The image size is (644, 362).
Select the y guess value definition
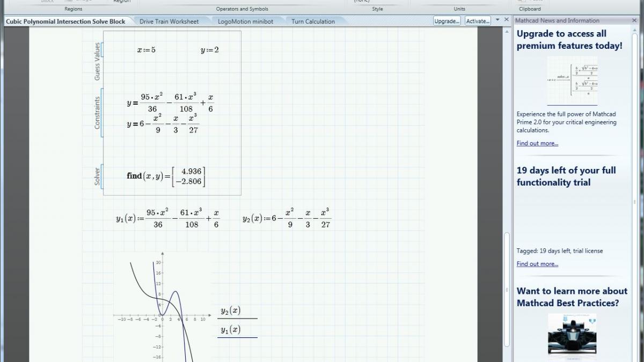click(x=209, y=50)
